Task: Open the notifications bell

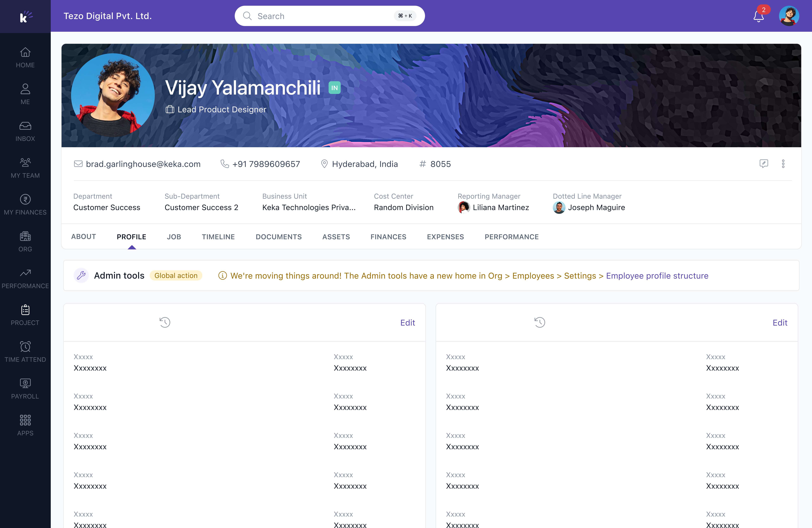Action: pyautogui.click(x=758, y=16)
